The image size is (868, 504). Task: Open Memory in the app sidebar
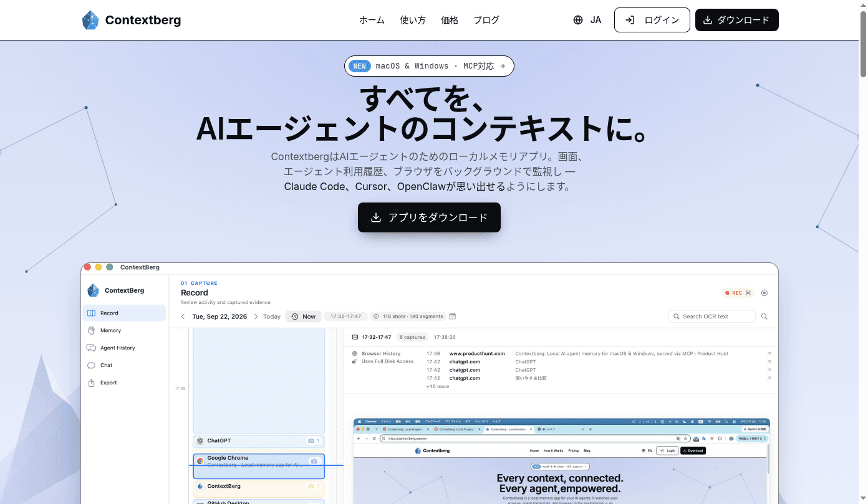(x=124, y=330)
